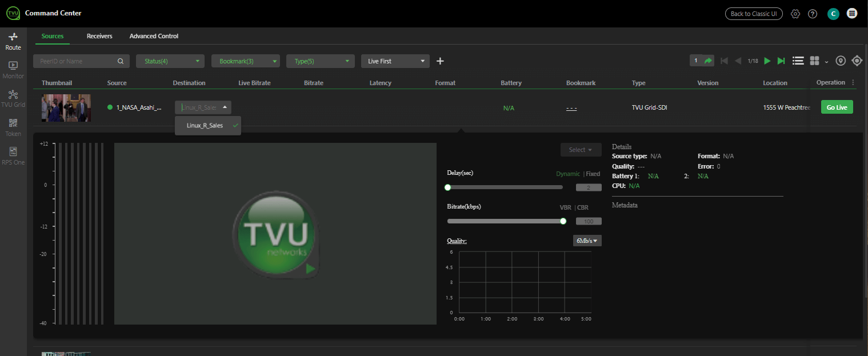Click the 1_NASA_Asahi source thumbnail
This screenshot has height=356, width=868.
[x=66, y=107]
